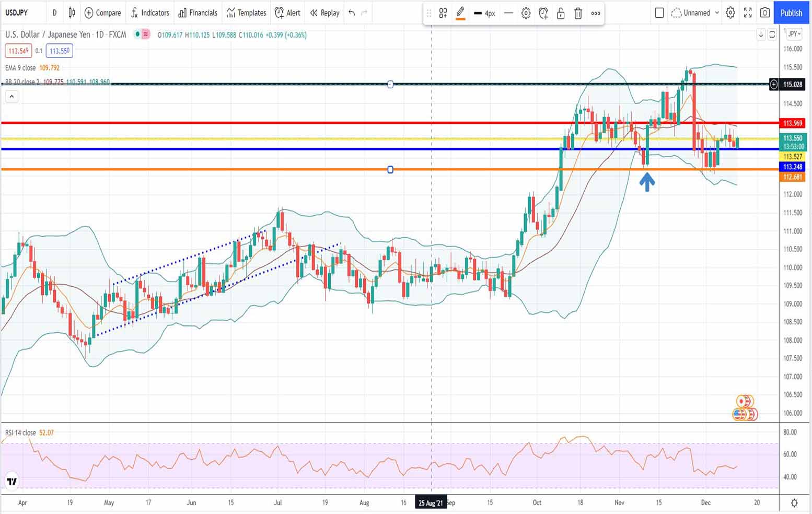The image size is (812, 514).
Task: Collapse the indicator legend with chevron
Action: [11, 96]
